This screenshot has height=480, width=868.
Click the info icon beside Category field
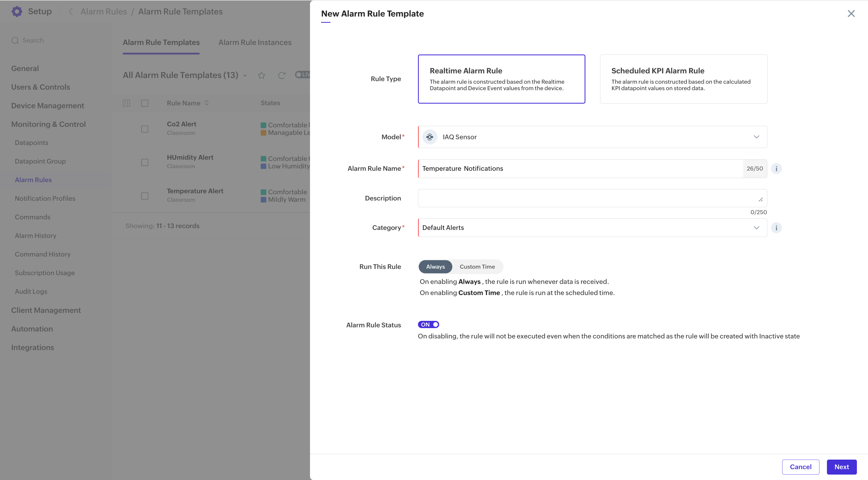pyautogui.click(x=776, y=228)
